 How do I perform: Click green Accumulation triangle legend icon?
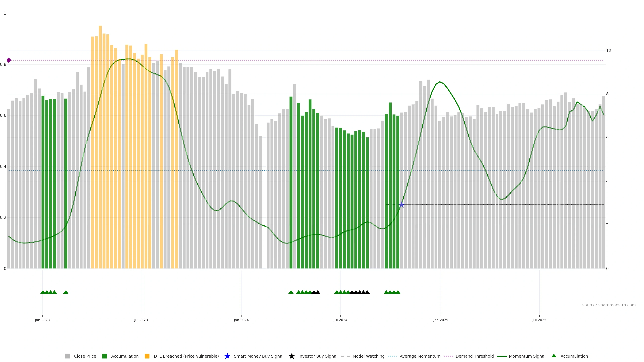click(554, 356)
